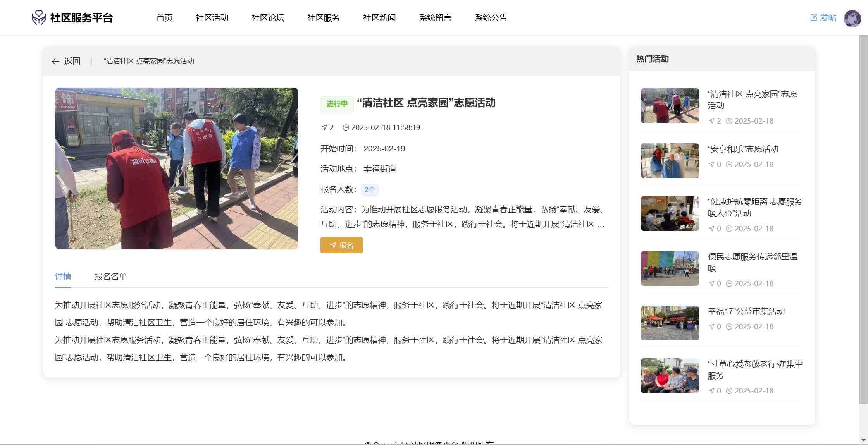Image resolution: width=868 pixels, height=445 pixels.
Task: Open the 社区论坛 menu item
Action: (x=267, y=18)
